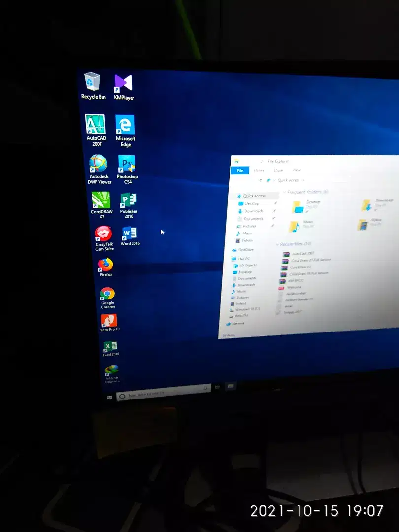
Task: Select the CorelDraw X5 recent file
Action: (x=300, y=267)
